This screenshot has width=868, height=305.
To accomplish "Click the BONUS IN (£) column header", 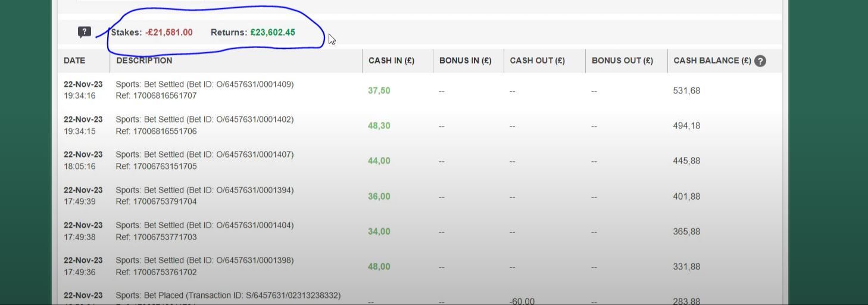I will (466, 61).
